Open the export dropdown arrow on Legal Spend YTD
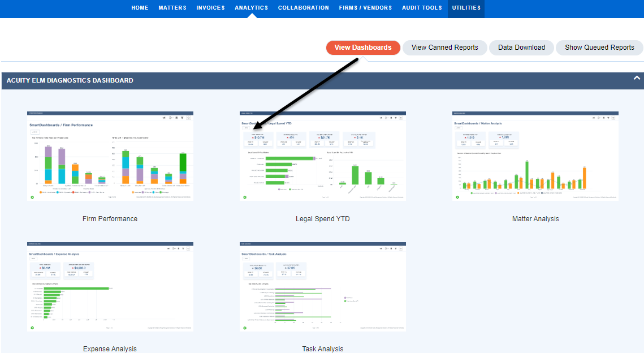The width and height of the screenshot is (644, 353). tap(388, 118)
